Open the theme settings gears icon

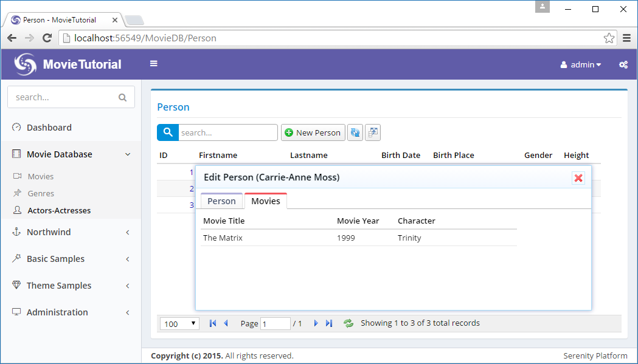click(x=623, y=64)
